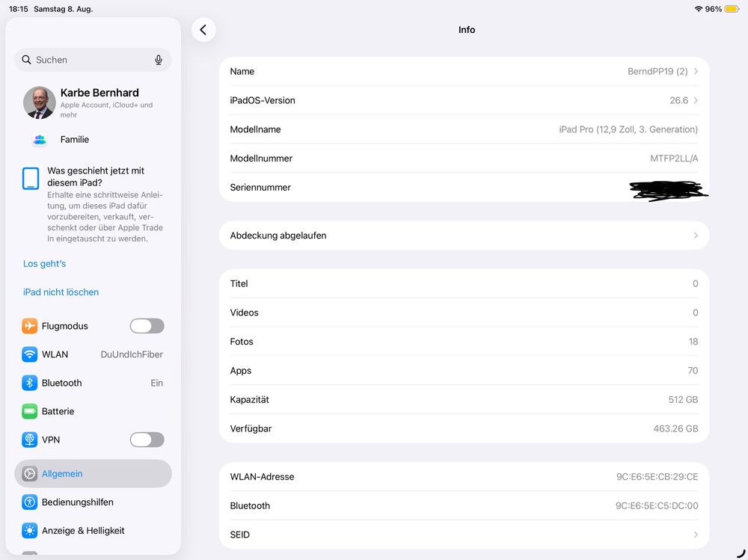Tap the device name BerndPP19 (2)

tap(657, 72)
